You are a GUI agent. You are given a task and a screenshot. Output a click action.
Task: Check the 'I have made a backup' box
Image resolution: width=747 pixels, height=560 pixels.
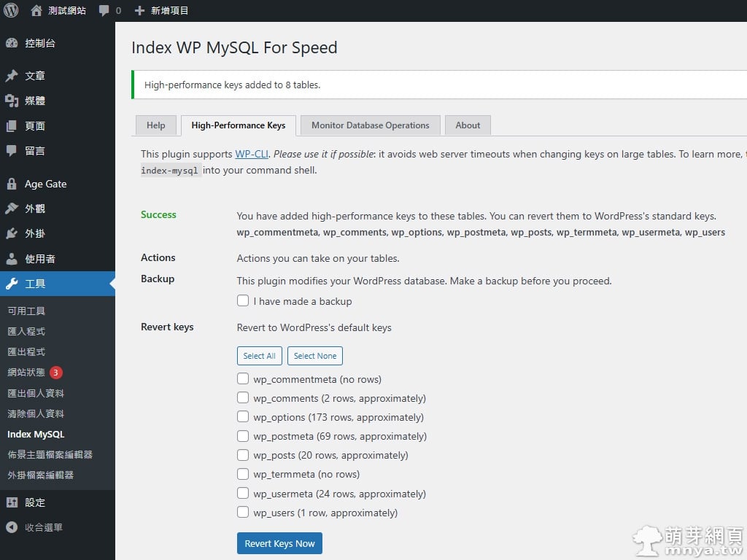pos(243,300)
